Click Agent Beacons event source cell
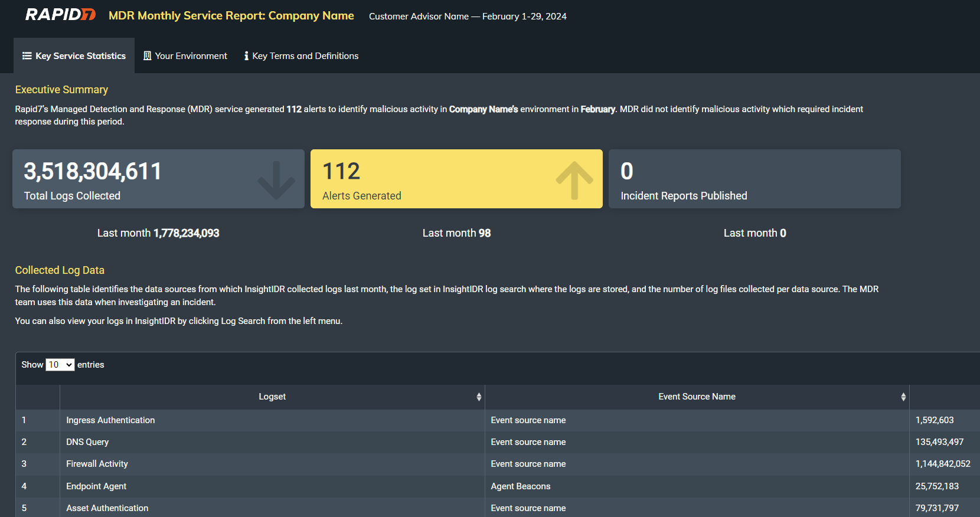980x517 pixels. click(x=520, y=486)
